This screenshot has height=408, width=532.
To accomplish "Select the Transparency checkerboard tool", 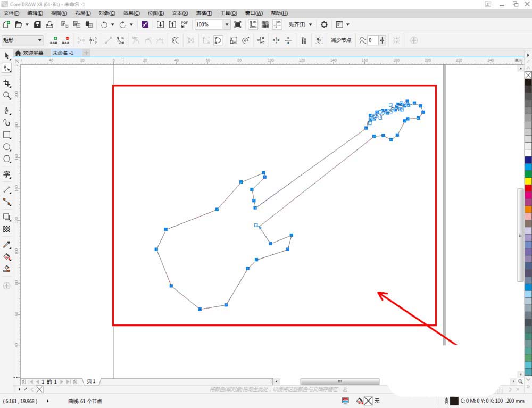I will pos(7,229).
